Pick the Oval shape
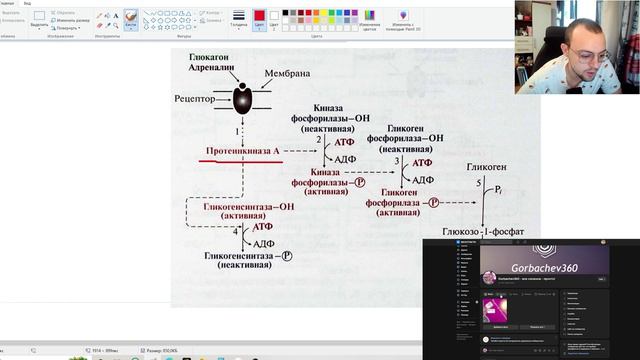This screenshot has height=360, width=640. (x=160, y=13)
